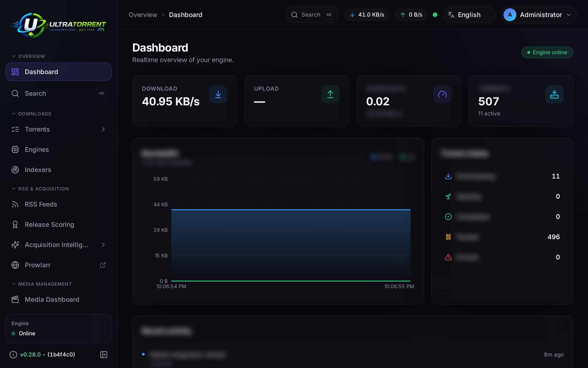Go to the Indexers page

[59, 170]
